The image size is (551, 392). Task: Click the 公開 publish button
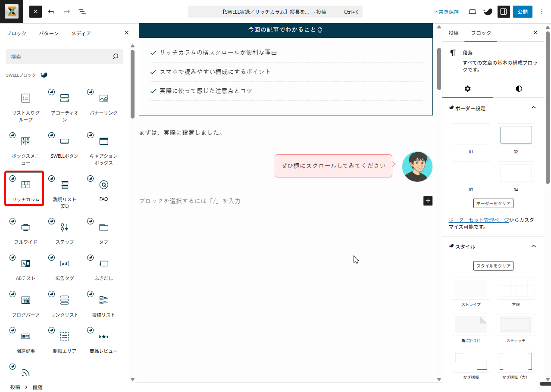click(523, 12)
